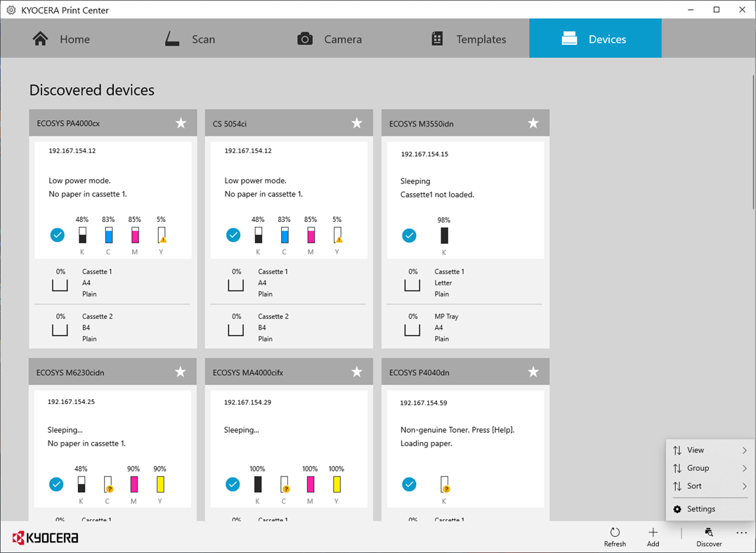The width and height of the screenshot is (756, 553).
Task: Select the Camera feature icon
Action: point(305,39)
